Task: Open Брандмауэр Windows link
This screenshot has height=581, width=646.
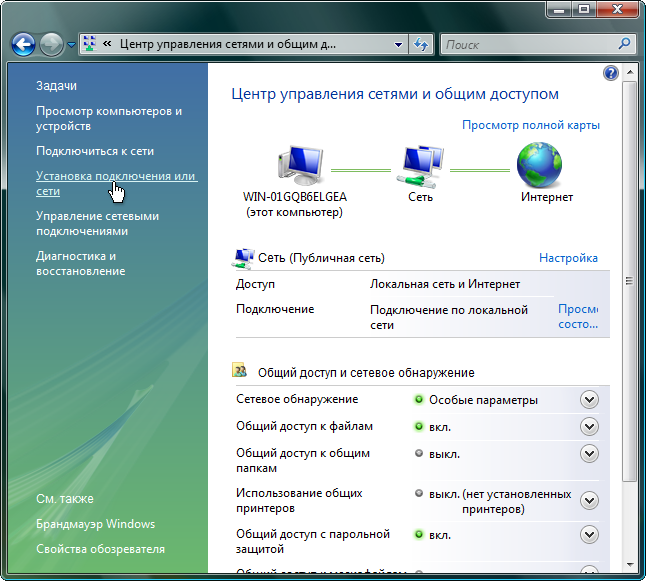Action: coord(96,524)
